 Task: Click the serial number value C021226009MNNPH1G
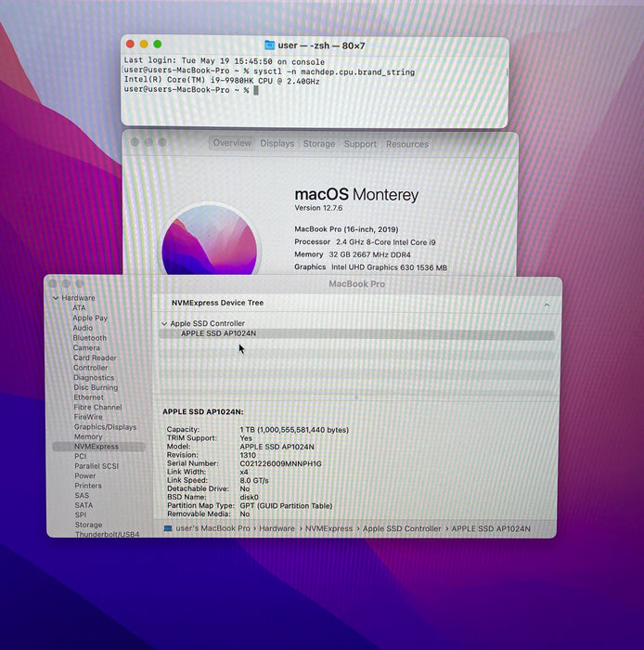pos(280,463)
